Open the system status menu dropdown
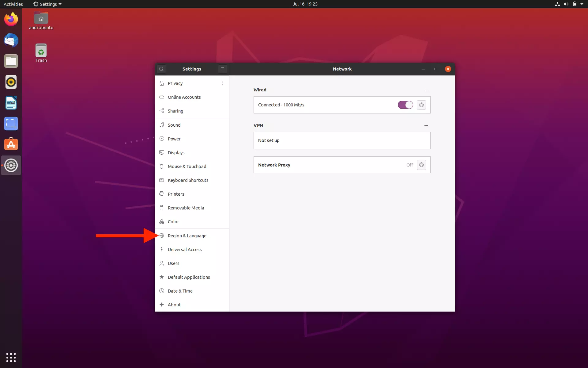 581,4
